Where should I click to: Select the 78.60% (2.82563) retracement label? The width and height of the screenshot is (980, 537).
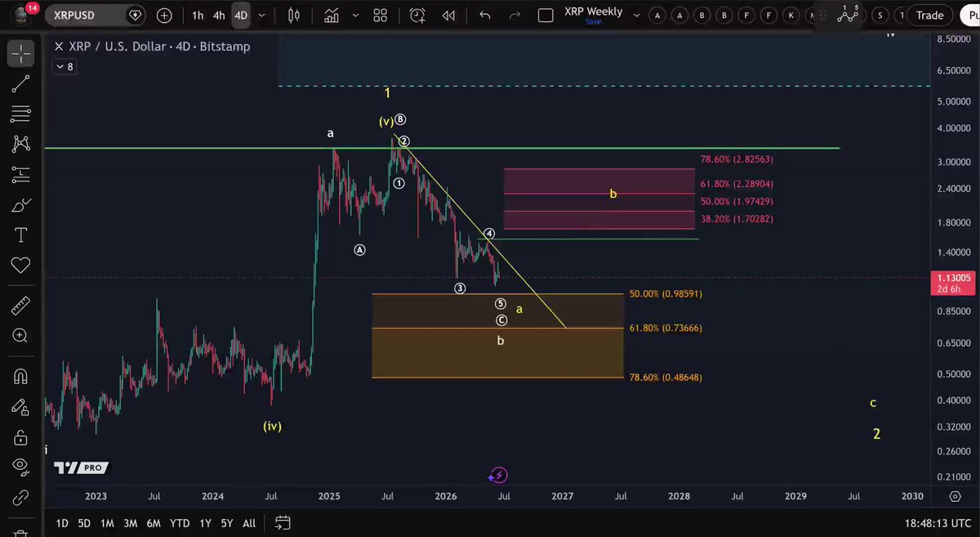737,160
